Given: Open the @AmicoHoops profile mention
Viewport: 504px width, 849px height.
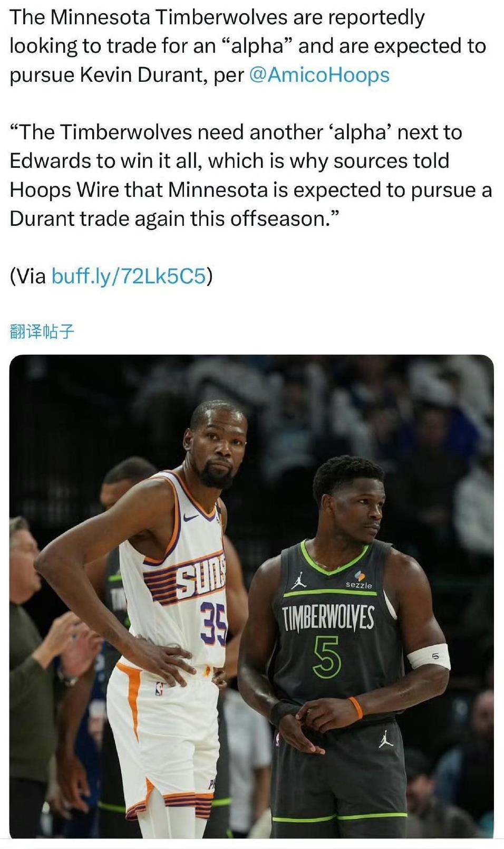Looking at the screenshot, I should tap(318, 75).
